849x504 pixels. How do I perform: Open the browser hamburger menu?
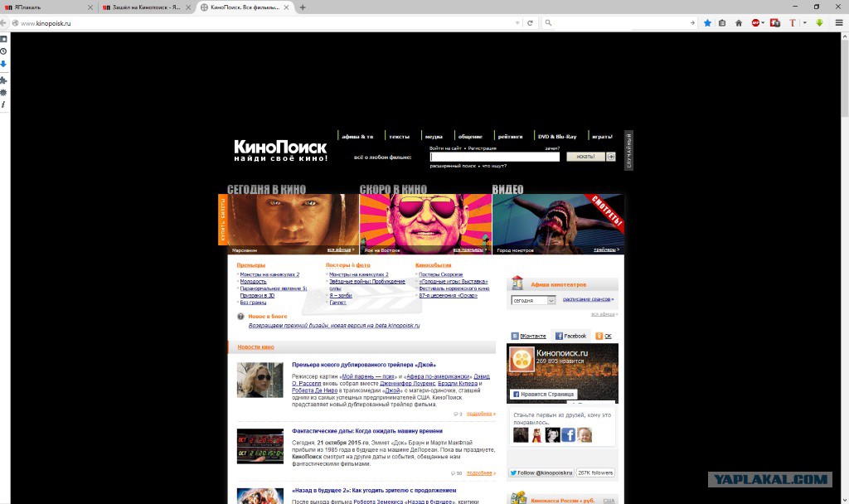[839, 22]
